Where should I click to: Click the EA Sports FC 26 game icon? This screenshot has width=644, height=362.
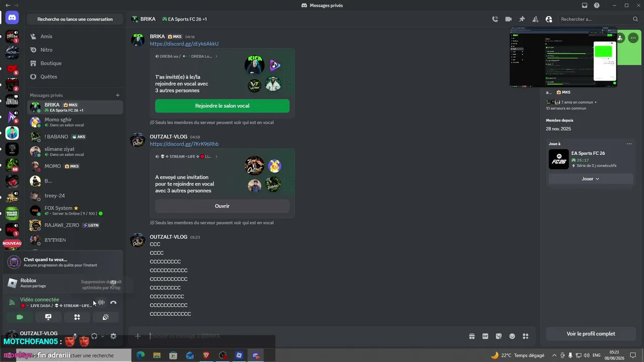[x=558, y=159]
